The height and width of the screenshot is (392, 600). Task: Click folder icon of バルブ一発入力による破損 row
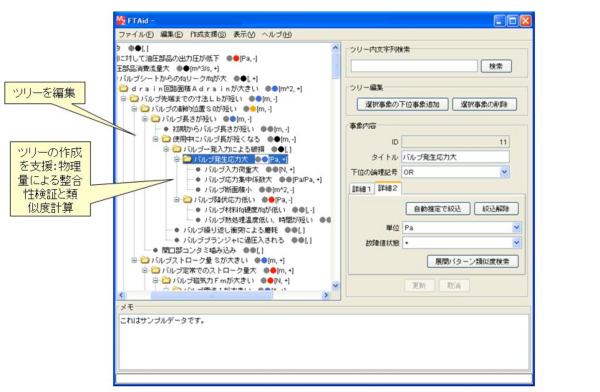point(177,149)
